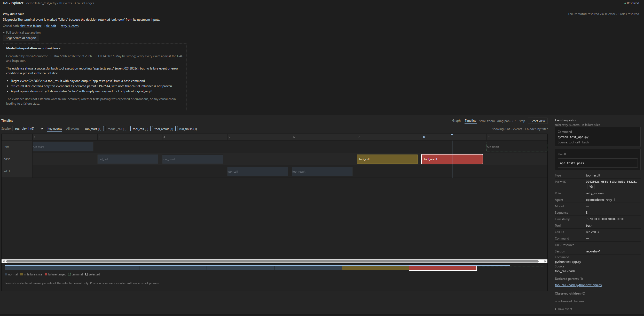Toggle the model_call (1) filter chip

point(117,129)
